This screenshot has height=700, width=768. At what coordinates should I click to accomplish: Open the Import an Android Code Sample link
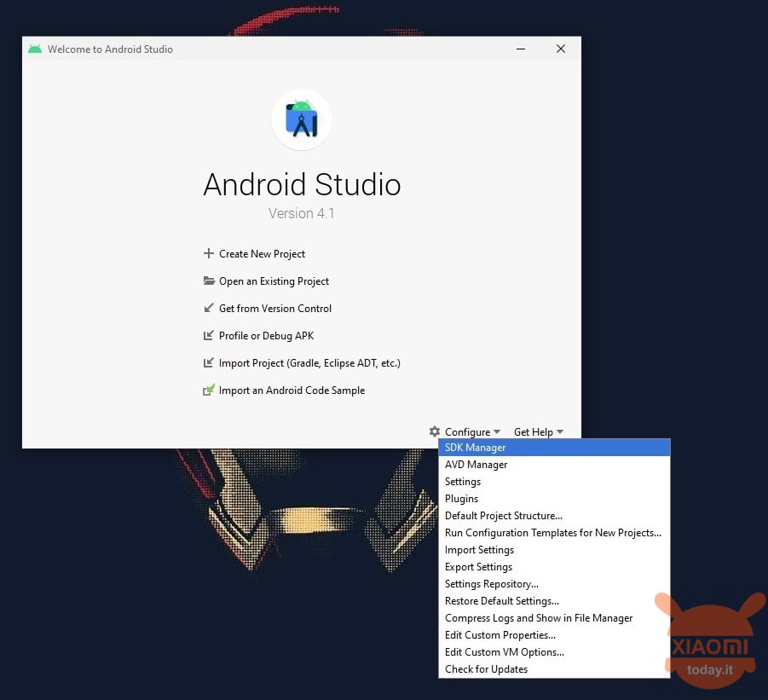click(x=292, y=390)
